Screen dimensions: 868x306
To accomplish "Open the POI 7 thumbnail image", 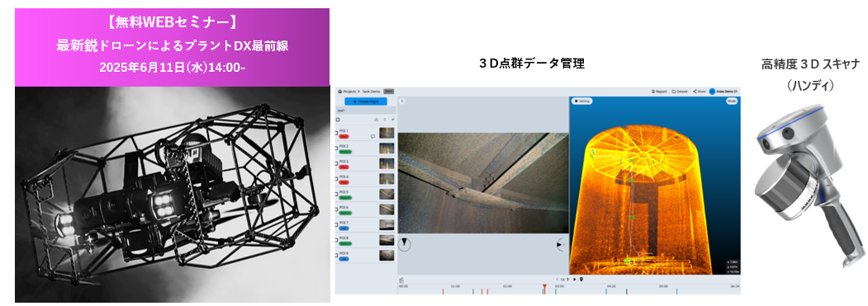I will point(387,224).
